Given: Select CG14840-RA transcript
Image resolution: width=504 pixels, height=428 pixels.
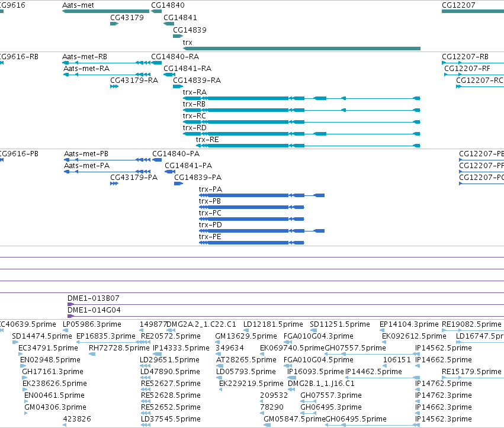Looking at the screenshot, I should click(156, 63).
